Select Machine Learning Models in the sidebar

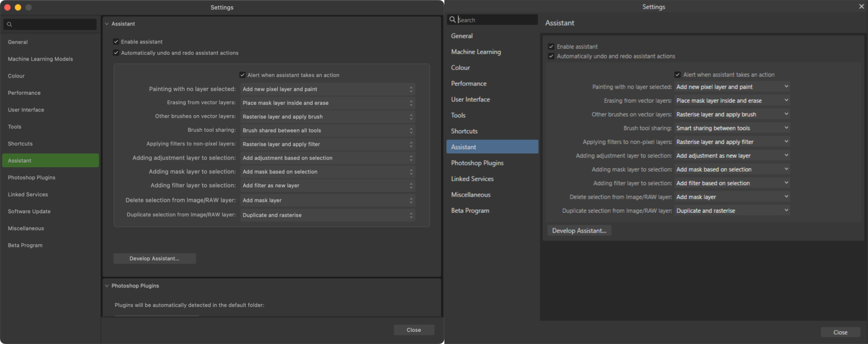coord(40,58)
